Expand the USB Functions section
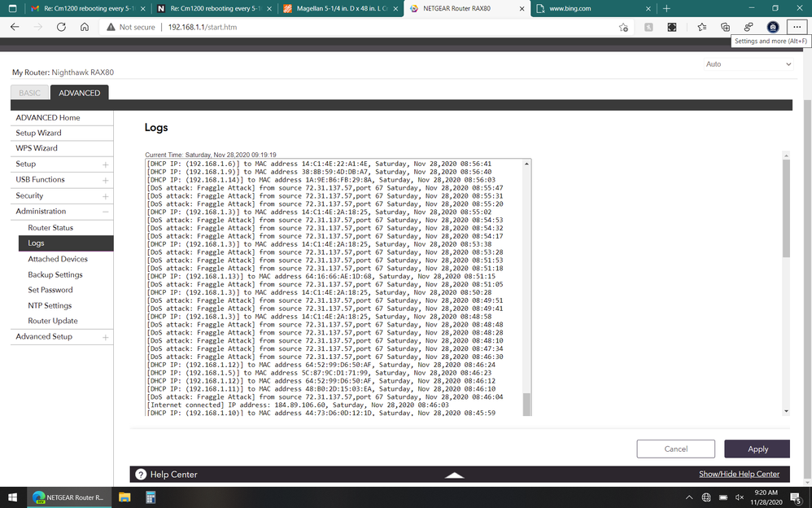This screenshot has width=812, height=508. coord(105,180)
